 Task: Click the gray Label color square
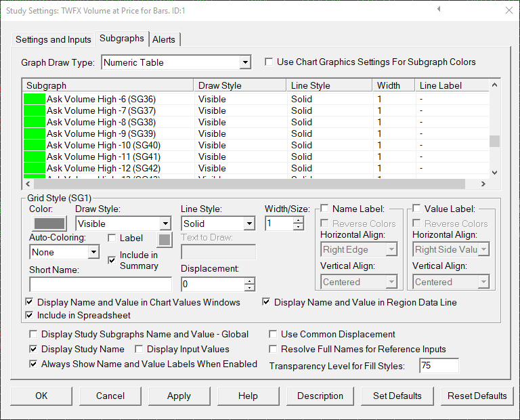coord(165,238)
